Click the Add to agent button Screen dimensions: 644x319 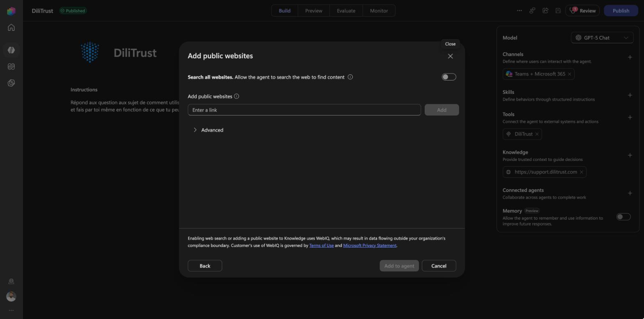[399, 266]
